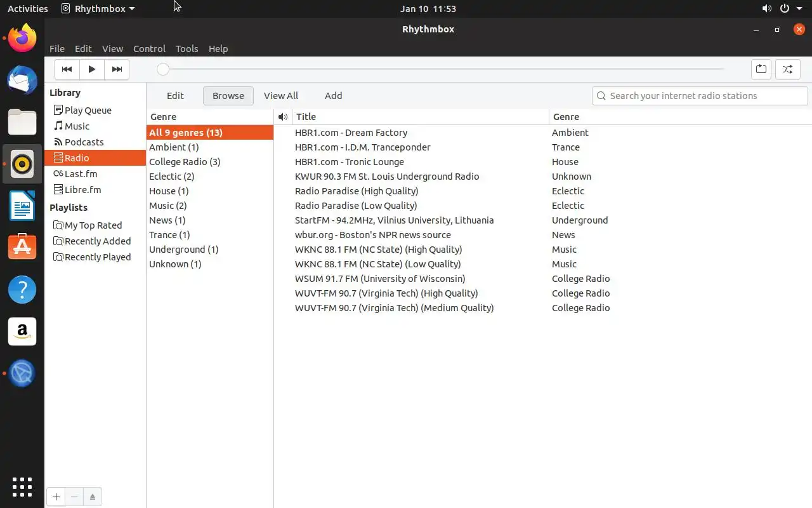Screen dimensions: 812x508
Task: Click the playback position slider handle
Action: coord(163,69)
